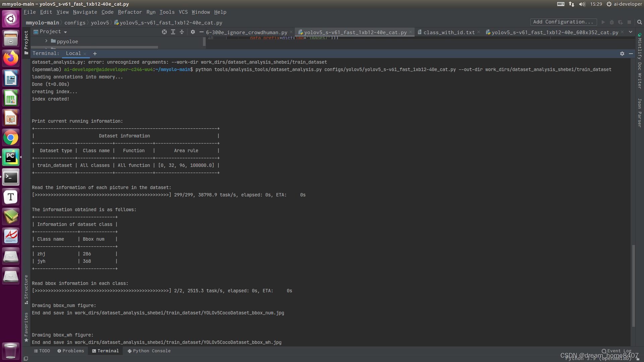The image size is (644, 362).
Task: Close the class_with_id.txt tab
Action: (x=479, y=32)
